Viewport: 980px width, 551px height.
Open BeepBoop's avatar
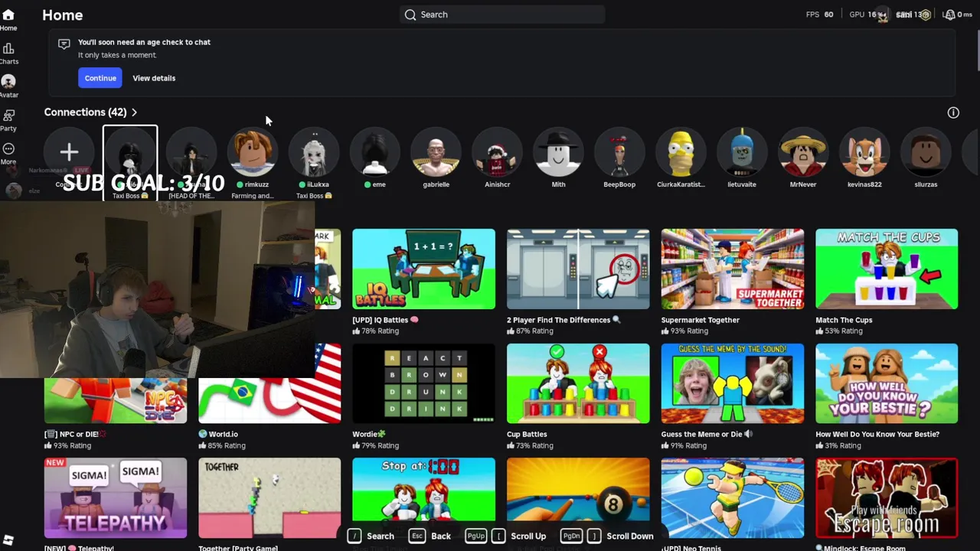[619, 152]
